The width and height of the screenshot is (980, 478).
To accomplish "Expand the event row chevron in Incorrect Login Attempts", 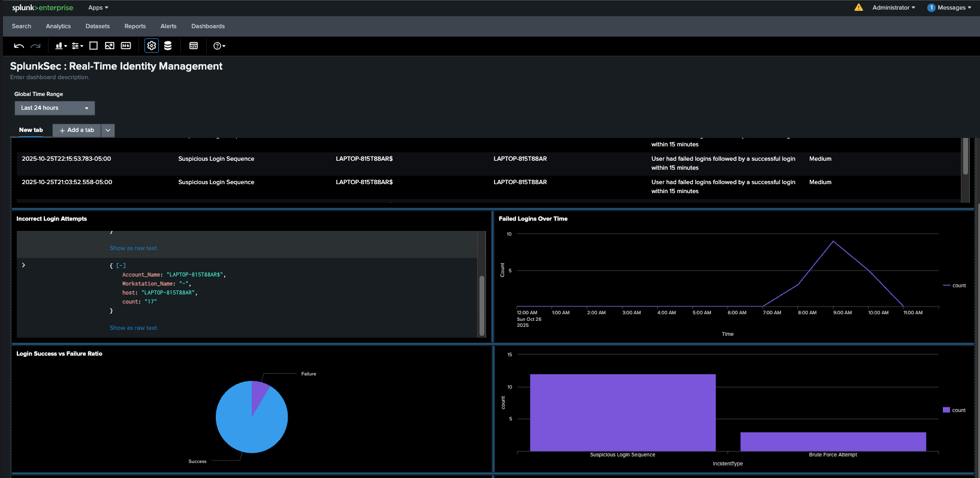I will point(23,265).
